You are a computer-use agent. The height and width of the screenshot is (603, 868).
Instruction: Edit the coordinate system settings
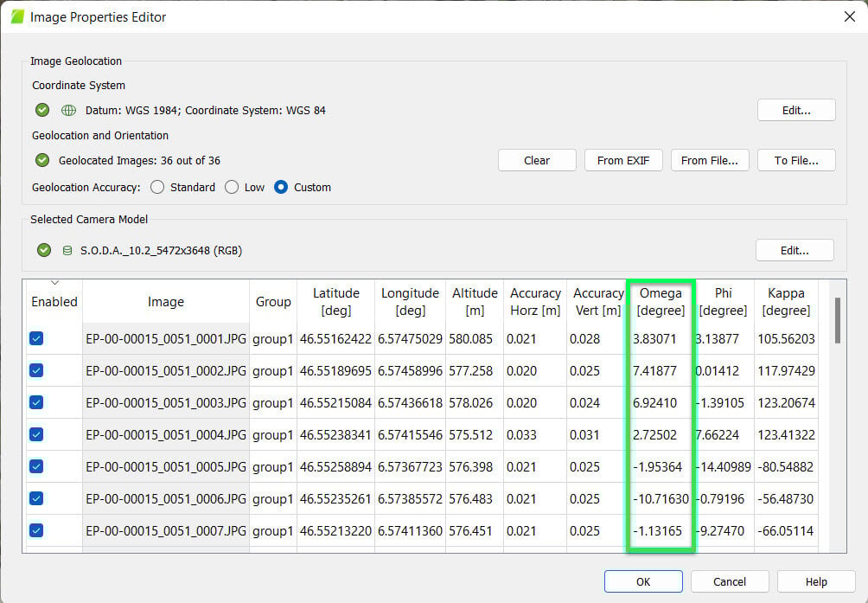[795, 110]
